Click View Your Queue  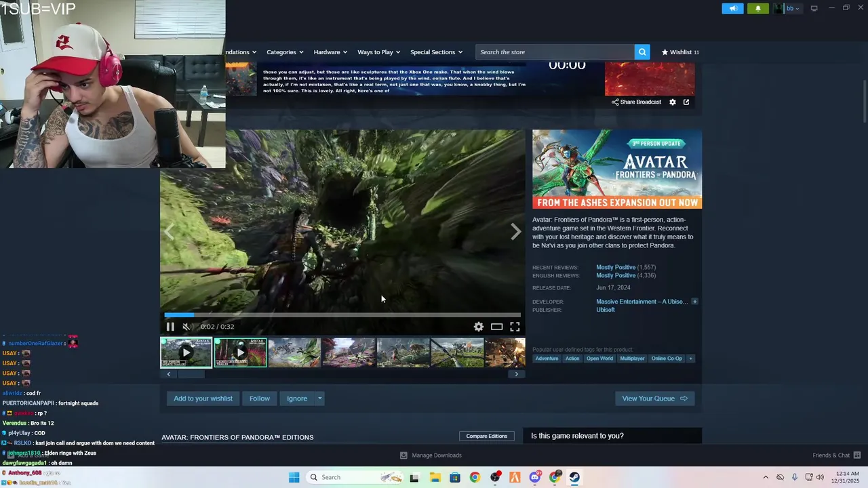coord(654,399)
